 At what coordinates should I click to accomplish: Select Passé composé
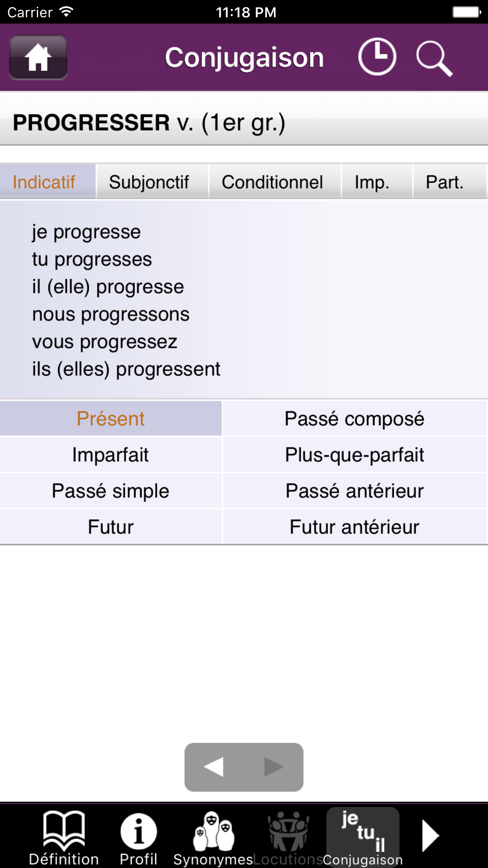pos(354,418)
